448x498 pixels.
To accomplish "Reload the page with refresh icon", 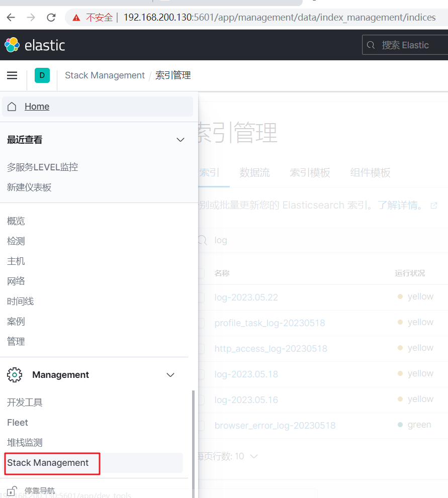I will [51, 18].
